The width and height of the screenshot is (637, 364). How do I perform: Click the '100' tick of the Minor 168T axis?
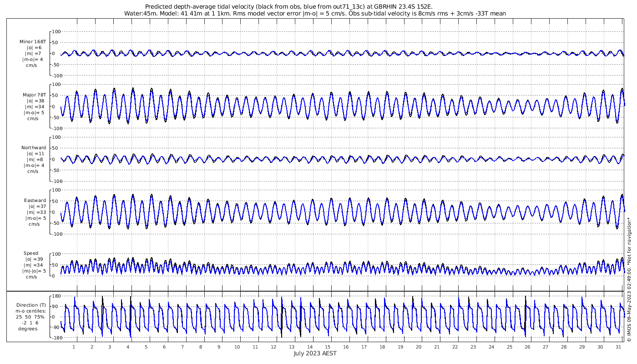(x=56, y=32)
